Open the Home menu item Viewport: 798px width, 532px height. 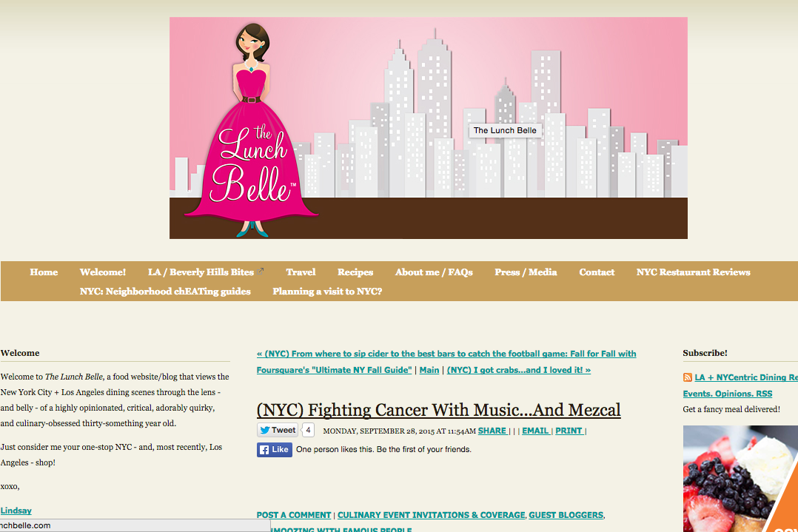pos(44,272)
